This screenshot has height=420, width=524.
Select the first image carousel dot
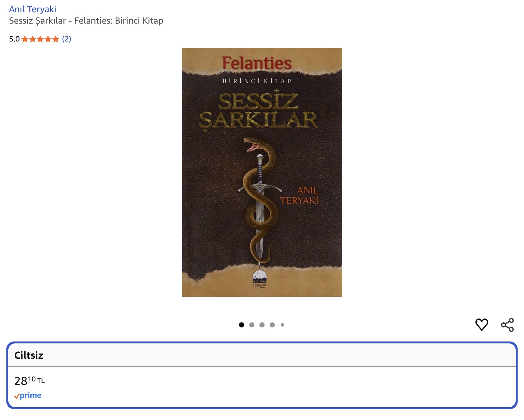(242, 325)
